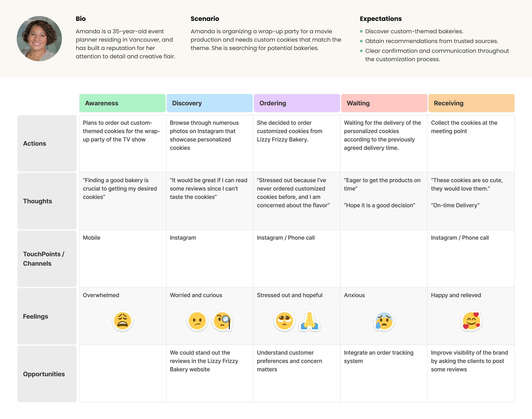This screenshot has width=532, height=419.
Task: Click the weary face emoji under Overwhelmed
Action: (x=123, y=321)
